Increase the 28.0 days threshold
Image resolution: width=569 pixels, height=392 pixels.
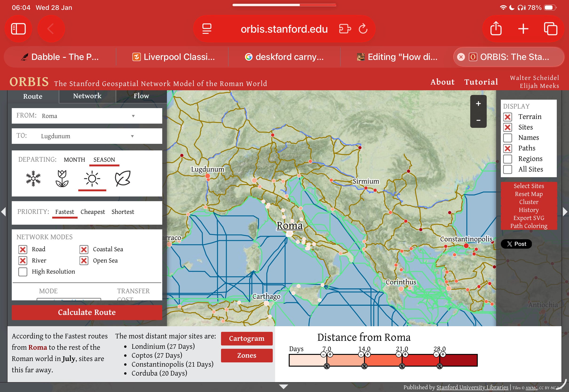[443, 354]
